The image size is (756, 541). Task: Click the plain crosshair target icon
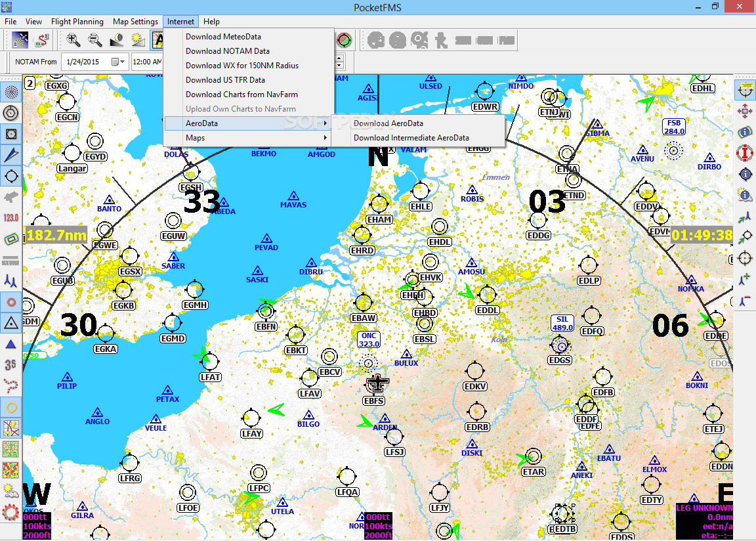point(745,259)
